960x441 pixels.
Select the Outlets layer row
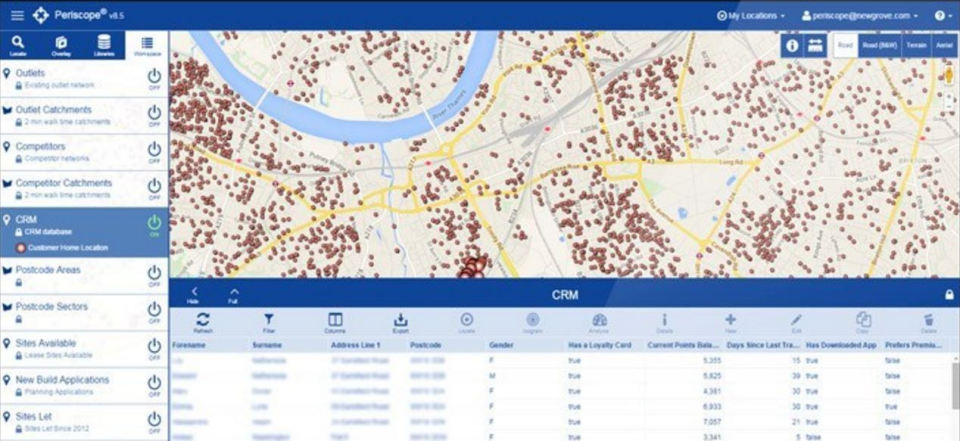(84, 78)
